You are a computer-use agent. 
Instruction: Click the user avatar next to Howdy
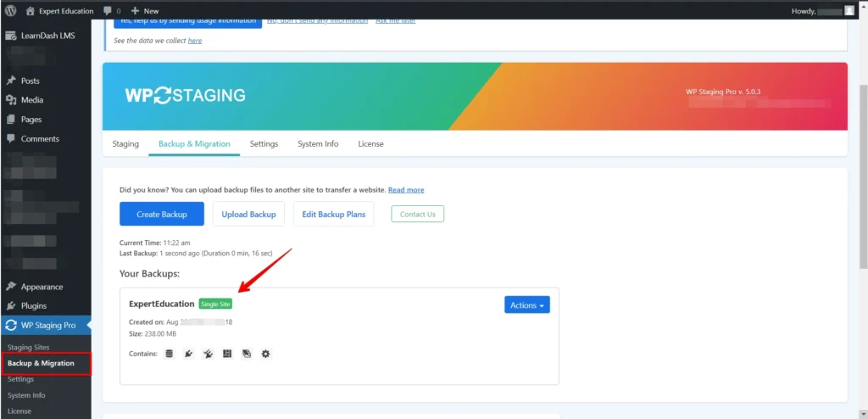pyautogui.click(x=849, y=10)
